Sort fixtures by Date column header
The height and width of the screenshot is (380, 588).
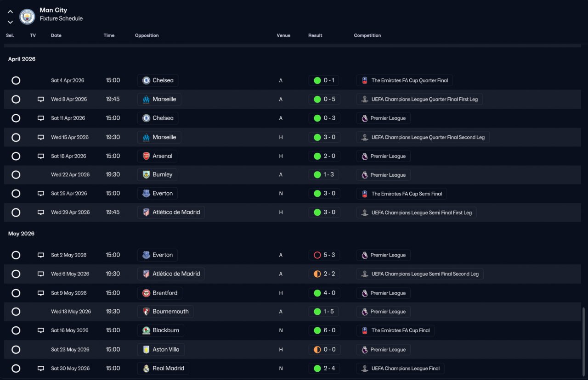[56, 35]
